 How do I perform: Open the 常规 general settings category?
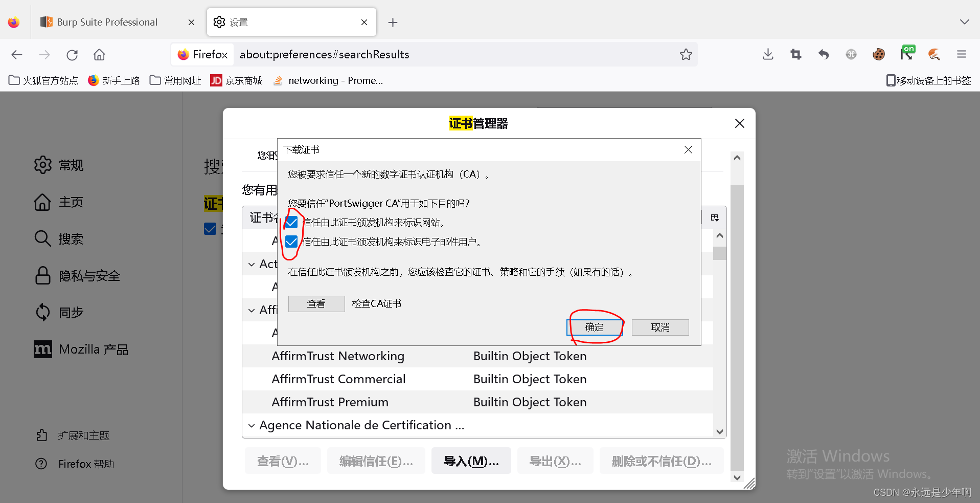[59, 165]
